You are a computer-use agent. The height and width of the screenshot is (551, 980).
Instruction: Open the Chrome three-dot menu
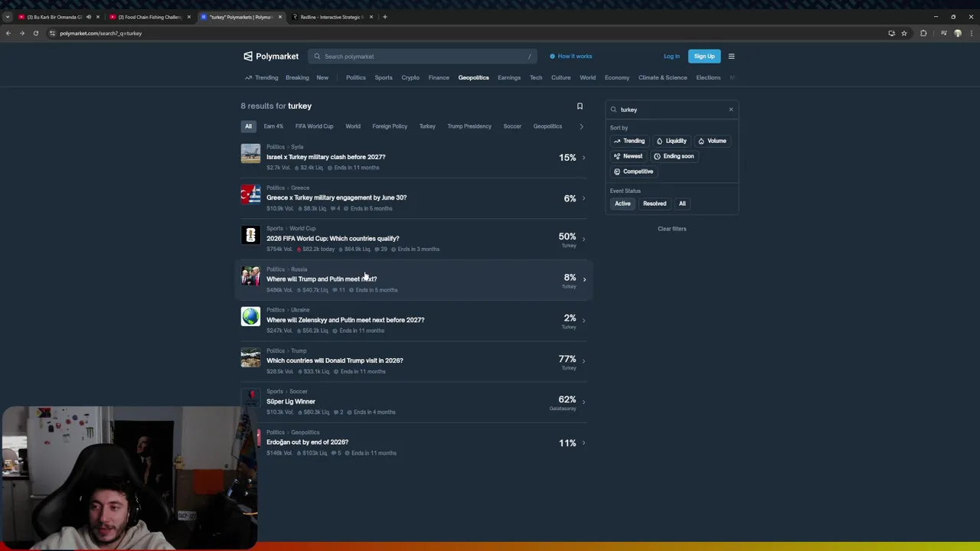coord(971,33)
